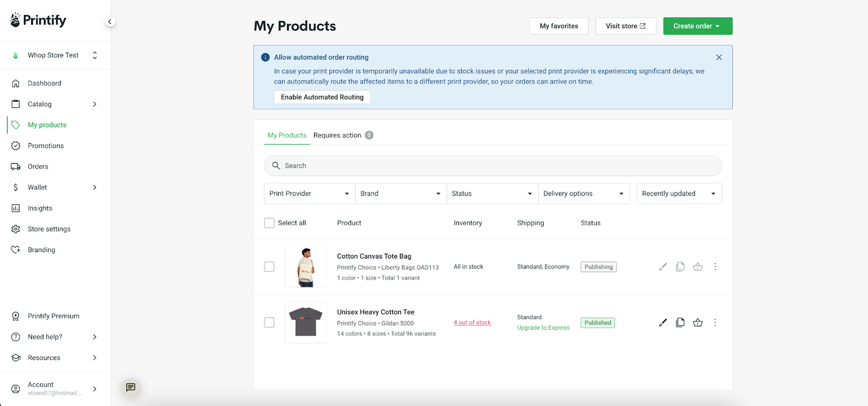This screenshot has height=406, width=868.
Task: Open Orders in the sidebar
Action: coord(38,166)
